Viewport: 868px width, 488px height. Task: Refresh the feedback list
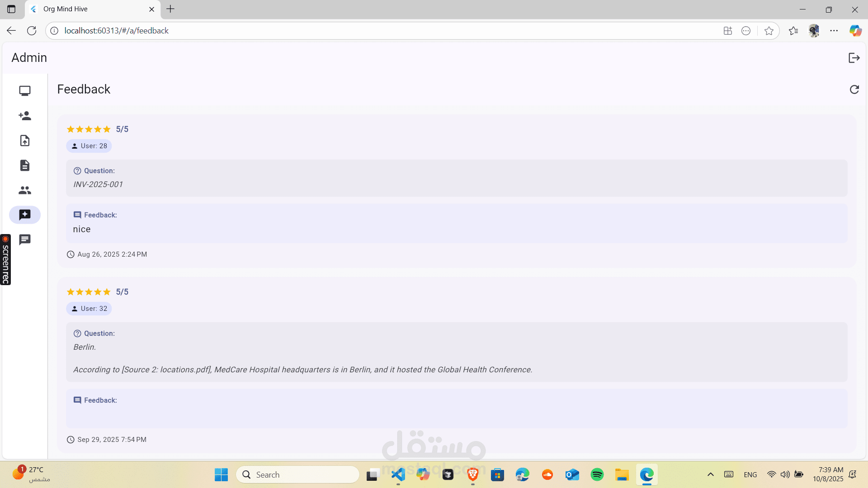point(854,89)
